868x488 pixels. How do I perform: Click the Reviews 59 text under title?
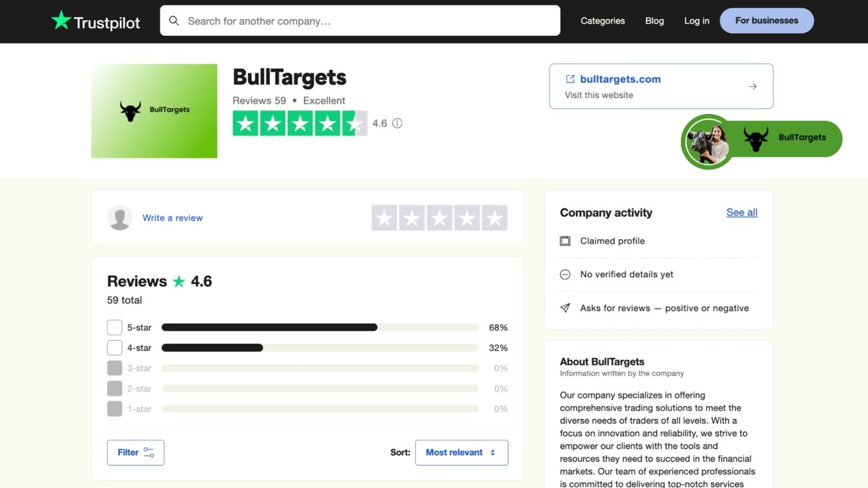coord(259,100)
